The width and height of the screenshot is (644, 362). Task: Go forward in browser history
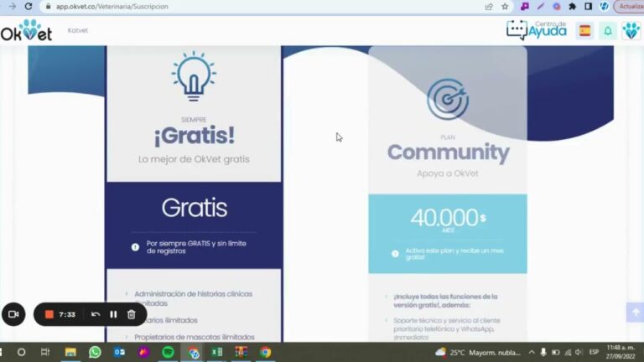click(13, 7)
